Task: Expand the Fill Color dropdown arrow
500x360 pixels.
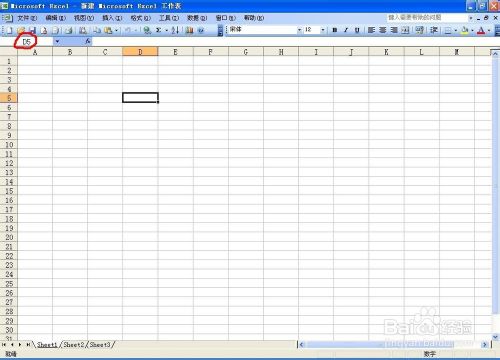Action: pos(472,30)
